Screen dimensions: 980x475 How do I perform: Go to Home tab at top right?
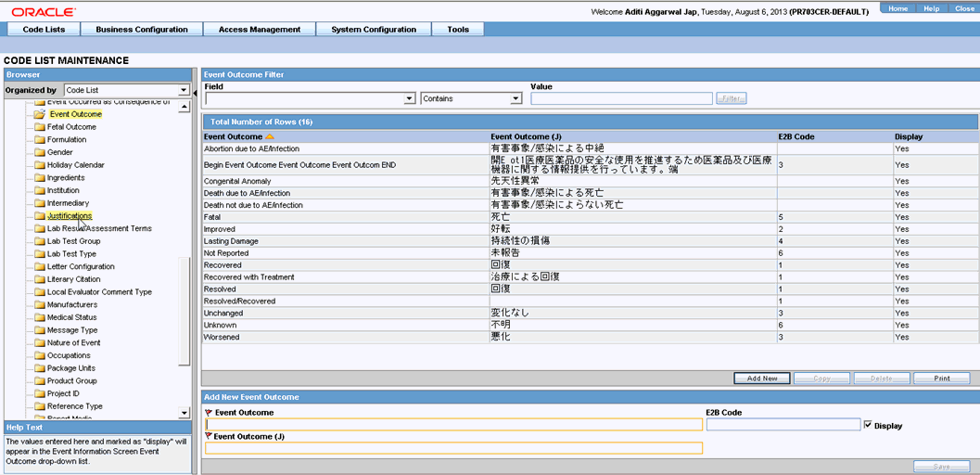pyautogui.click(x=898, y=8)
